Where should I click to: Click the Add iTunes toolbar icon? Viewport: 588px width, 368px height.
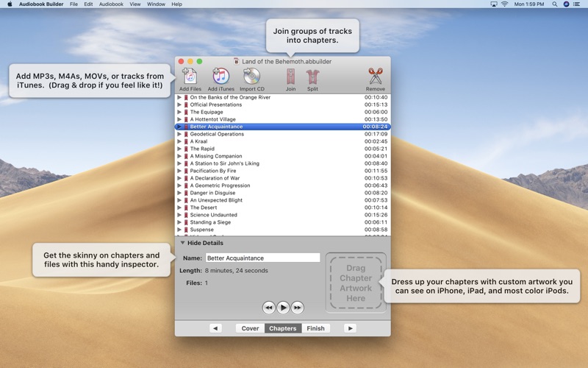point(221,77)
